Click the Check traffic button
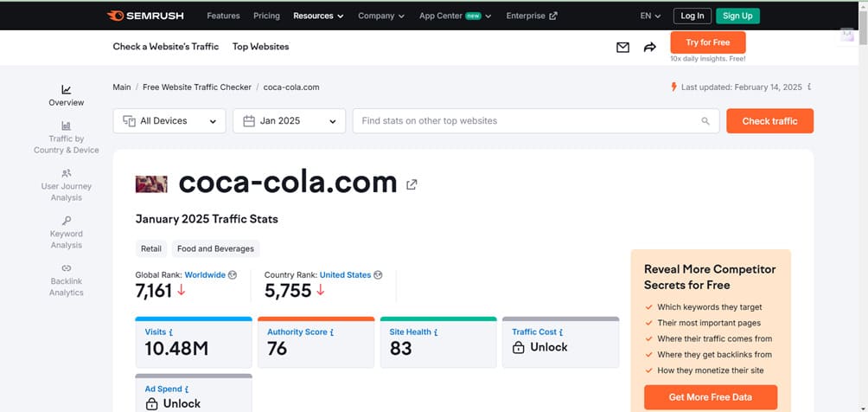 click(x=769, y=121)
